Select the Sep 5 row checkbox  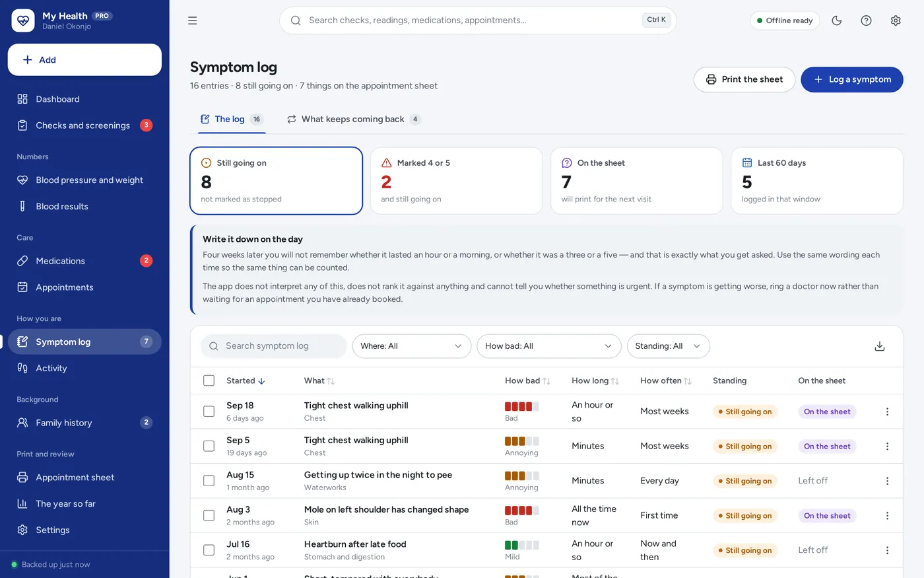coord(209,446)
